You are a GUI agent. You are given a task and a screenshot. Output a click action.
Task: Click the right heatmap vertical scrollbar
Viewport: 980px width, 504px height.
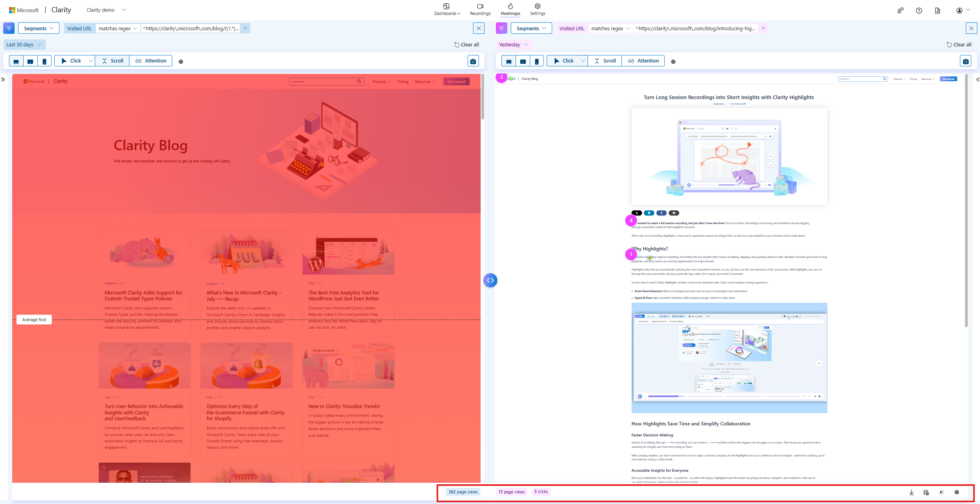point(966,200)
